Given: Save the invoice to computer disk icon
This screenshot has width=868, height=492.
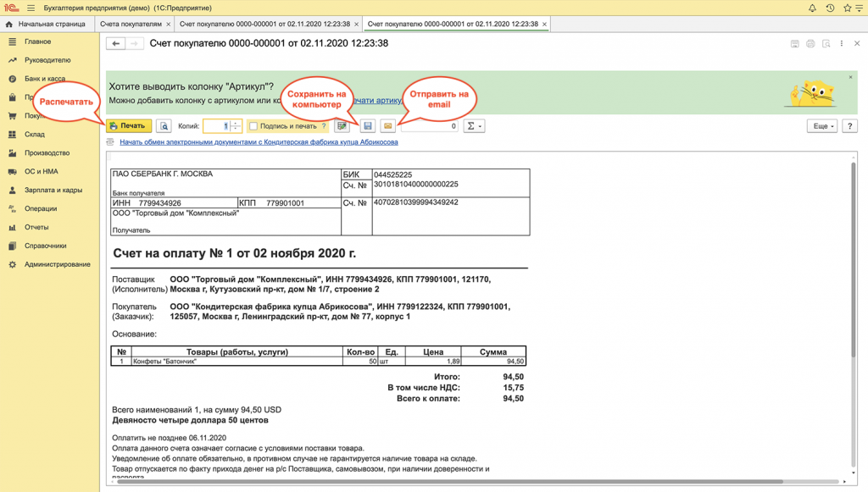Looking at the screenshot, I should [368, 126].
